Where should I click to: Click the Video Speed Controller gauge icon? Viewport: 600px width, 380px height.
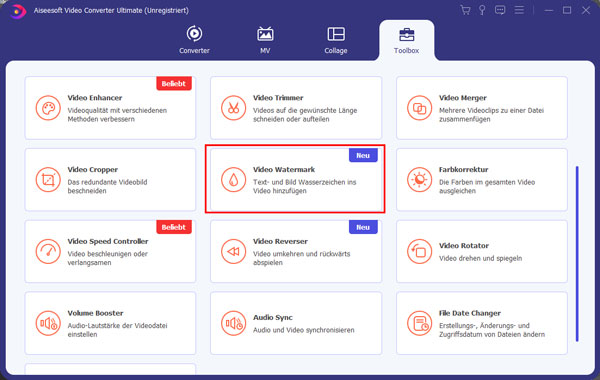click(x=48, y=251)
